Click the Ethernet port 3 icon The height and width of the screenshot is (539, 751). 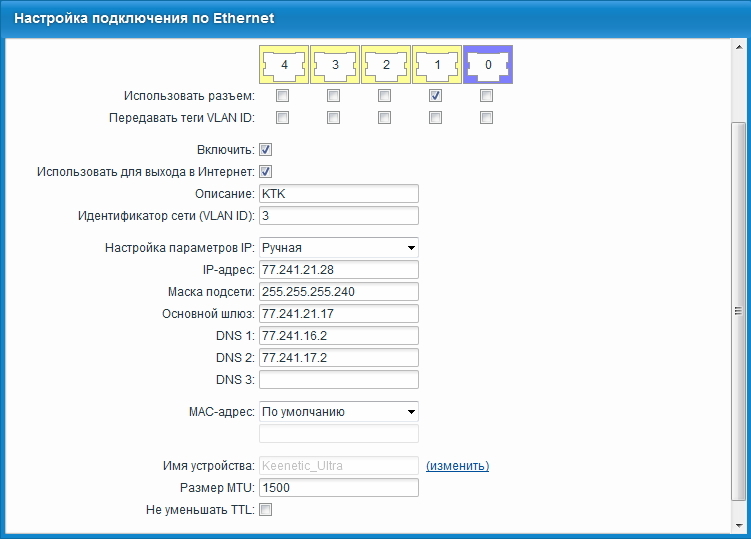click(334, 65)
